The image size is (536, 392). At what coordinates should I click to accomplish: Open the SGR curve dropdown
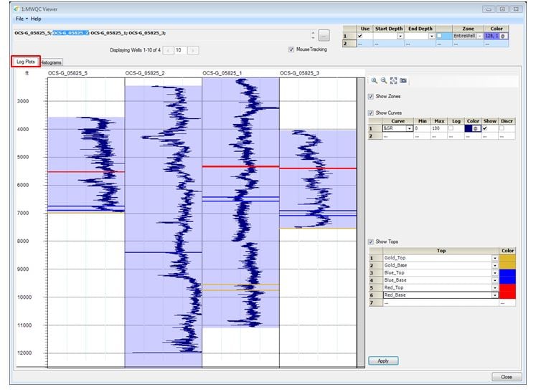tap(409, 128)
